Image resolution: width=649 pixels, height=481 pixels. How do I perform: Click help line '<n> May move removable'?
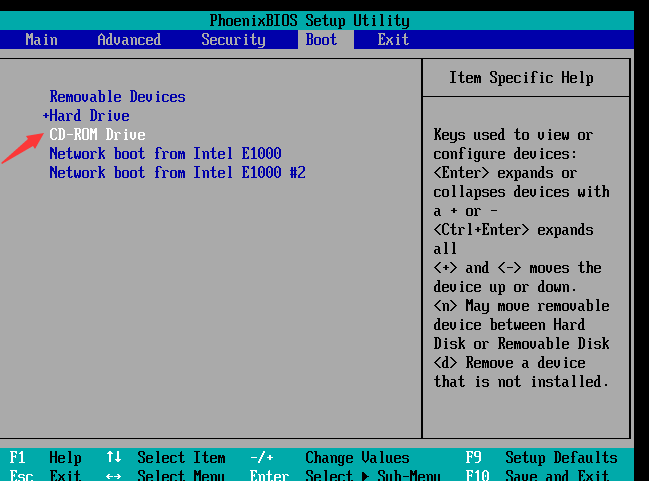[x=522, y=306]
